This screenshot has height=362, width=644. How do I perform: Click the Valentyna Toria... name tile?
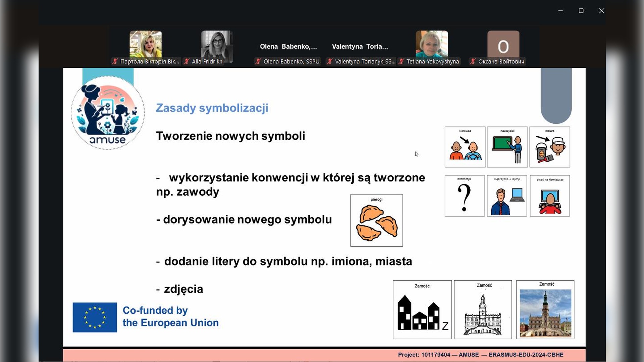360,46
